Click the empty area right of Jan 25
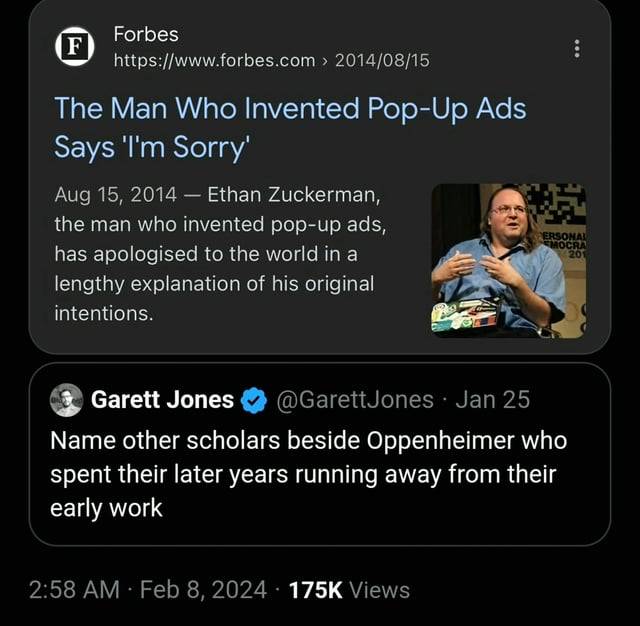The width and height of the screenshot is (640, 626). pos(570,401)
